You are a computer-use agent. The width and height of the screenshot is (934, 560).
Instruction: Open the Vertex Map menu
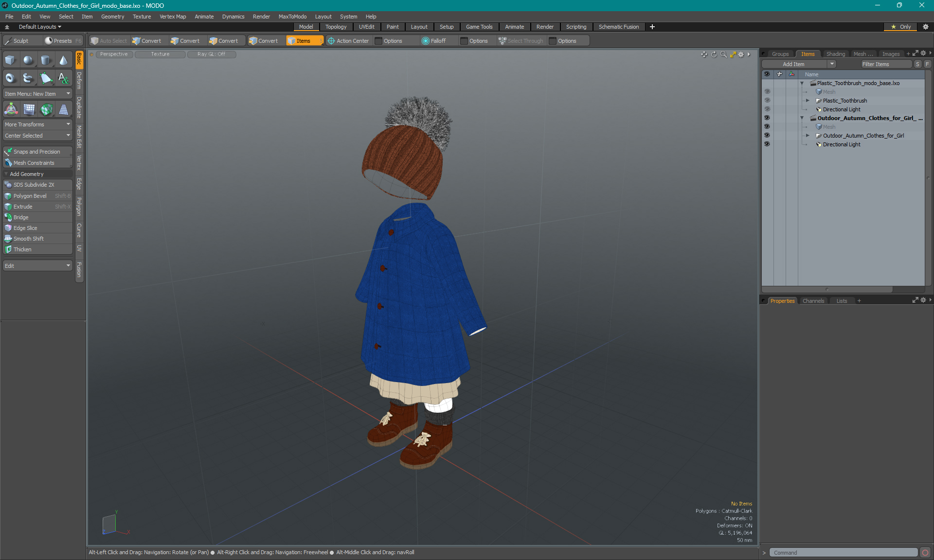pyautogui.click(x=173, y=17)
